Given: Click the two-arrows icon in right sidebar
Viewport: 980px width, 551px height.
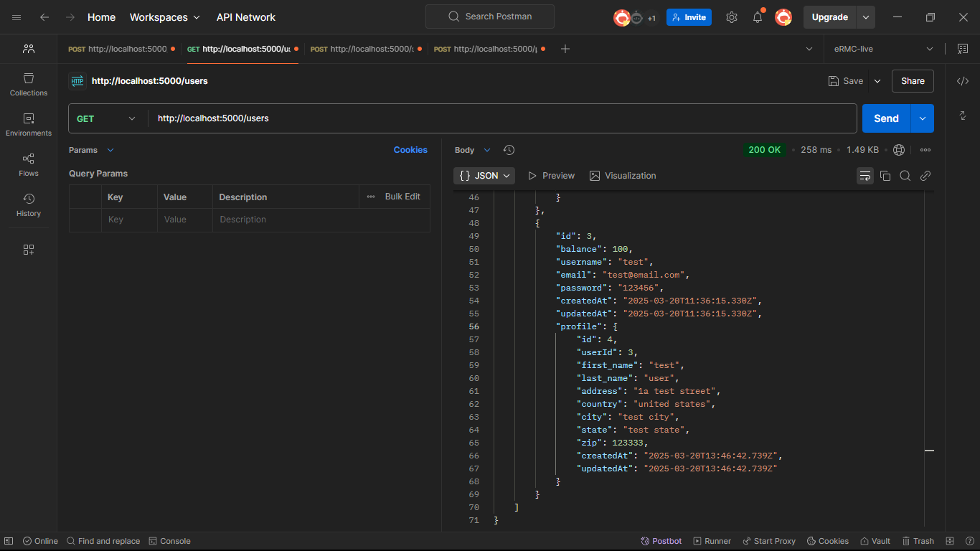Looking at the screenshot, I should click(963, 116).
